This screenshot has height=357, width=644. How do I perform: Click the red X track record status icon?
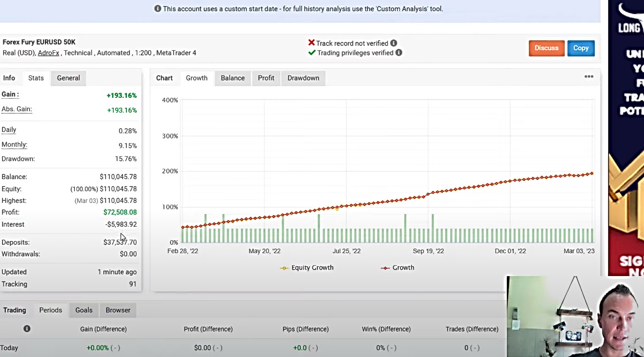point(311,43)
